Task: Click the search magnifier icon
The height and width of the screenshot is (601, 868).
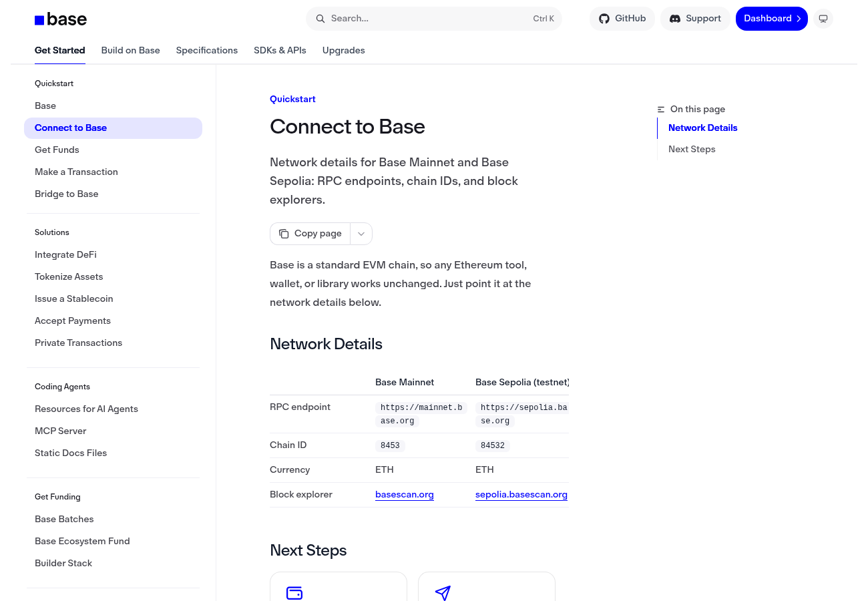Action: pyautogui.click(x=320, y=19)
